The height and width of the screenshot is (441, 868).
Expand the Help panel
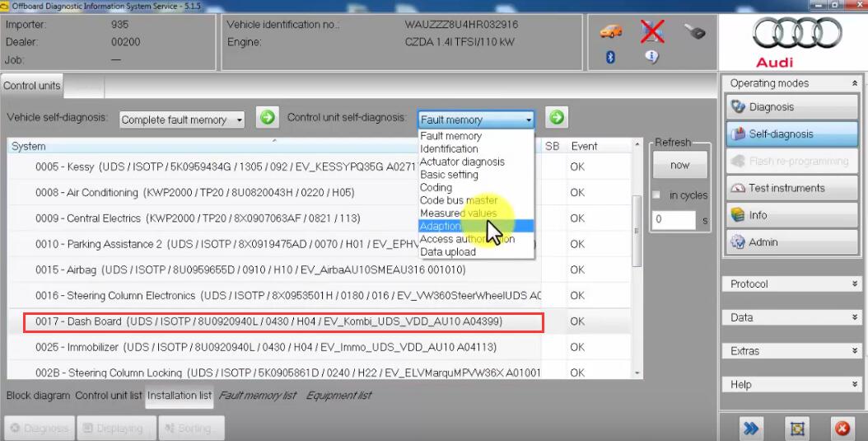(791, 384)
